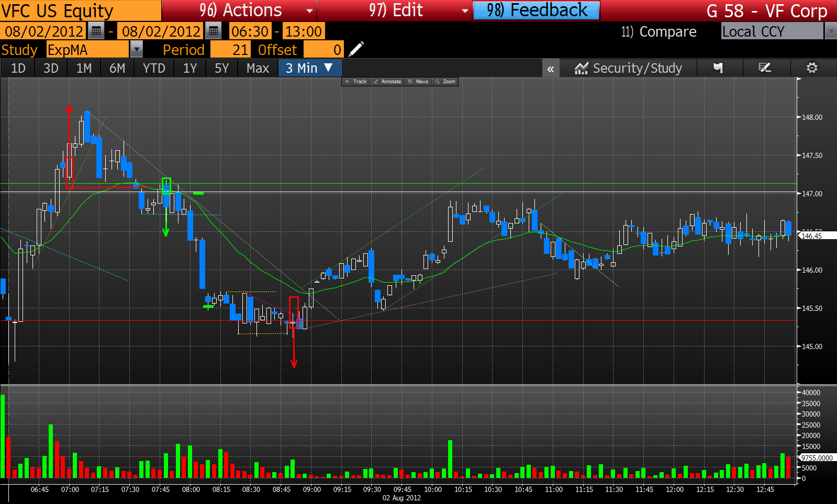Click the Zoom button label
This screenshot has height=504, width=837.
[x=449, y=82]
